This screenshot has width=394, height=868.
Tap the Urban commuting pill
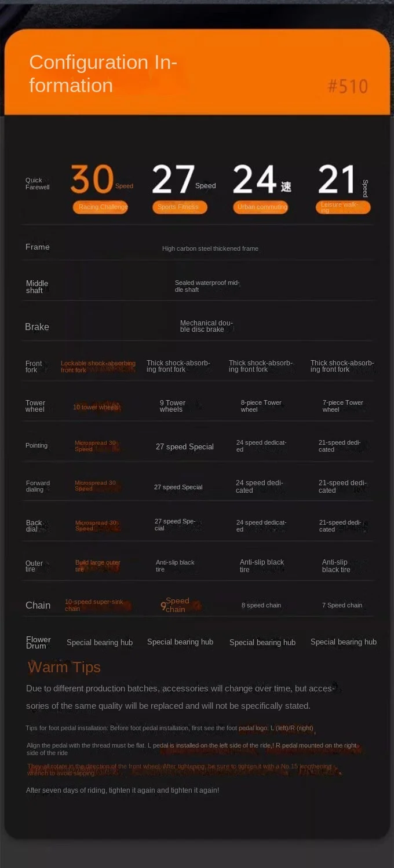click(261, 207)
